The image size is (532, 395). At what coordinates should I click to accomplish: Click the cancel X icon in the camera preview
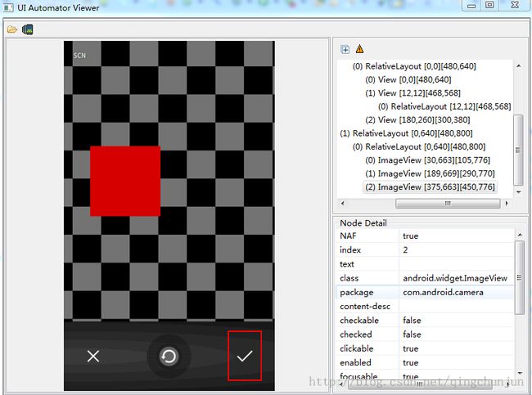93,357
